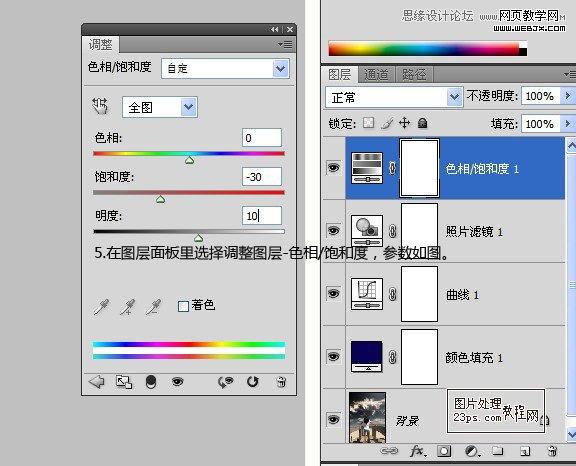The width and height of the screenshot is (576, 466).
Task: Expand the 填充 fill slider arrow
Action: (x=568, y=123)
